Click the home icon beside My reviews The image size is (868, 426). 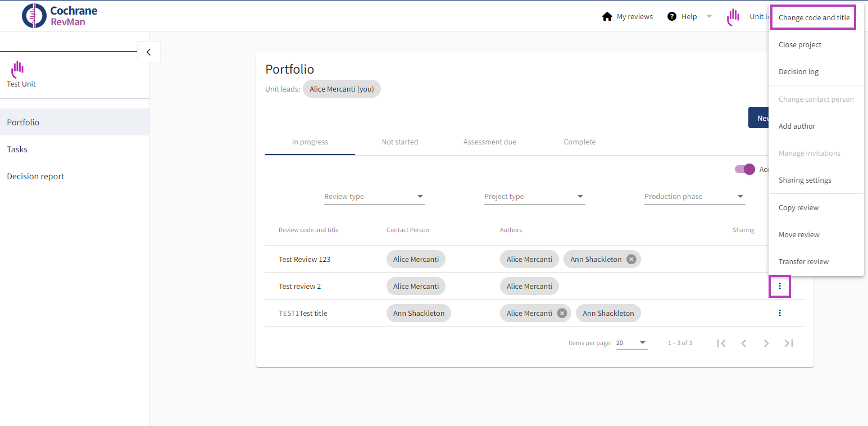pyautogui.click(x=607, y=16)
